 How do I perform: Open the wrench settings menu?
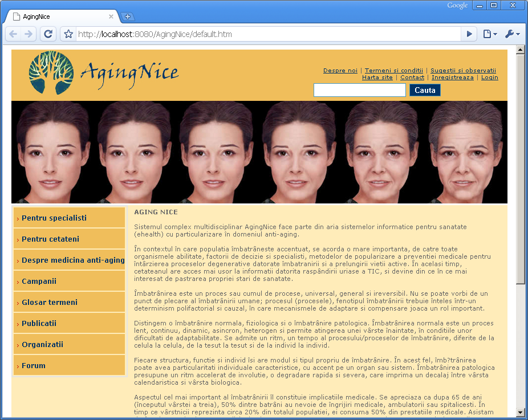click(x=511, y=34)
